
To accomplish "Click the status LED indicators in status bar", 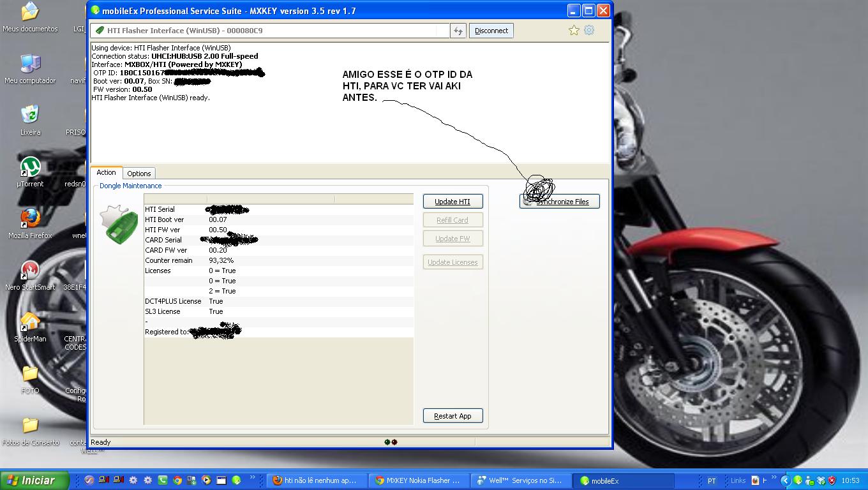I will click(391, 442).
